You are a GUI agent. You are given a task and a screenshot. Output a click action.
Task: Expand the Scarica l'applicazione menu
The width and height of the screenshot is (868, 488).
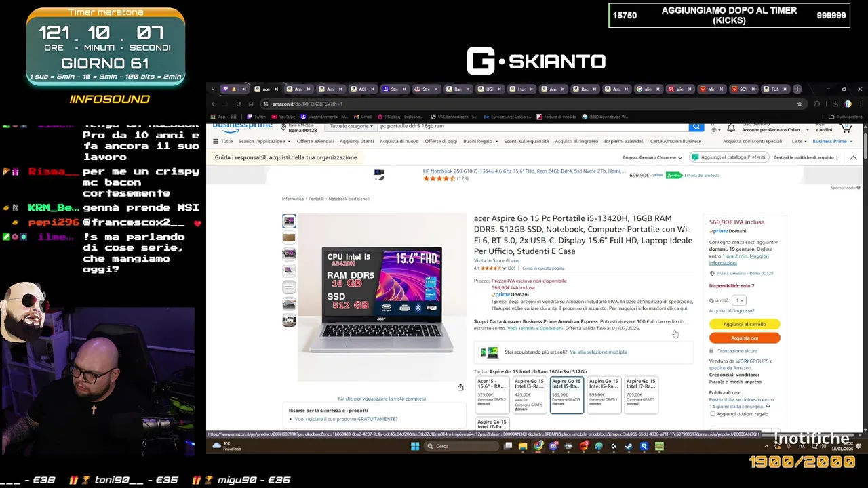click(x=264, y=141)
